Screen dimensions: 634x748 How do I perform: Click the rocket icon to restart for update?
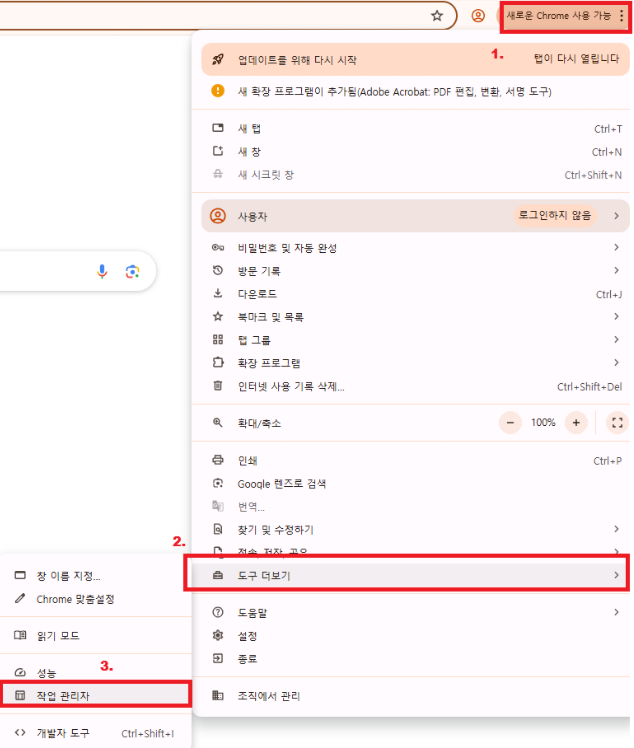pos(218,60)
